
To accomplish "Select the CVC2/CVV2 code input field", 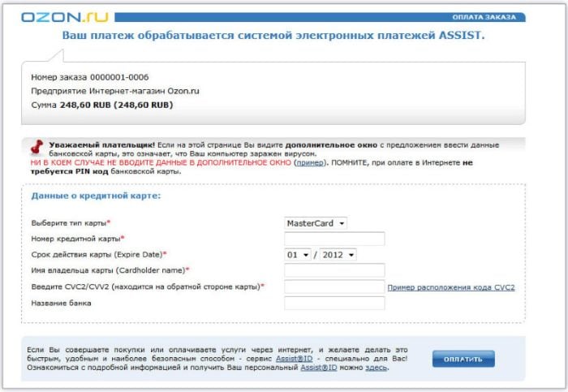I will click(x=334, y=286).
